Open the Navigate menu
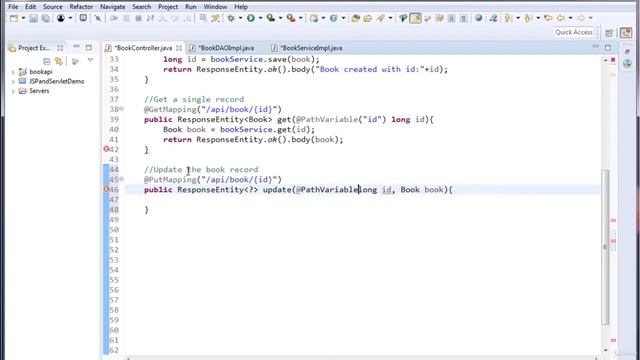 click(x=113, y=7)
